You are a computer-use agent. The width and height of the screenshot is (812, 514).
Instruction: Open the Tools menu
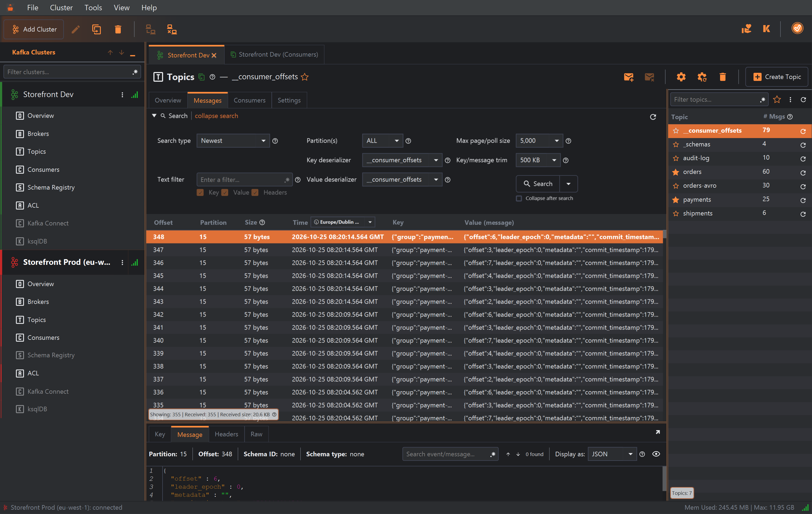pos(93,8)
